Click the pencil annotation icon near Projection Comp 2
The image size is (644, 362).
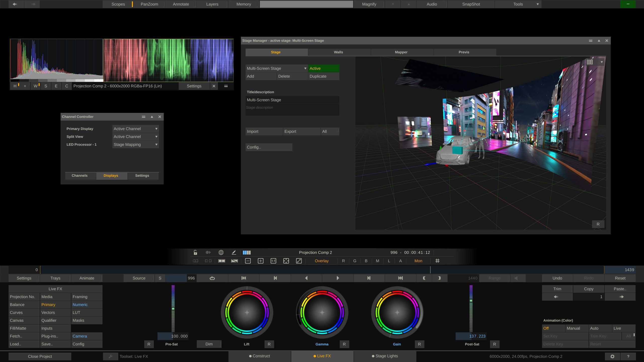[x=234, y=252]
